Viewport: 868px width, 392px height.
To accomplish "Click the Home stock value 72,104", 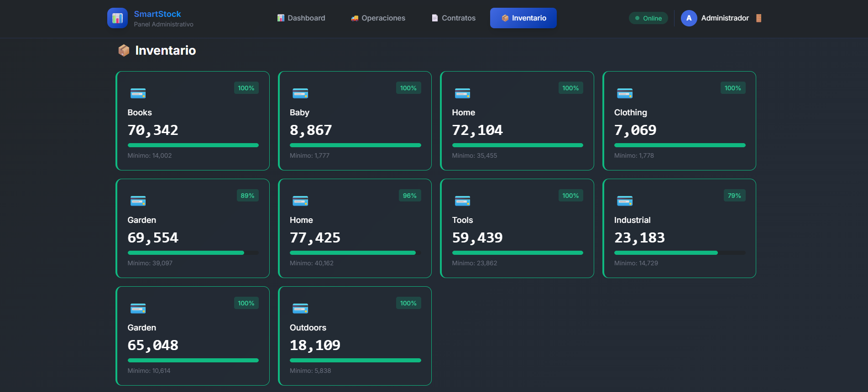I will click(x=477, y=130).
